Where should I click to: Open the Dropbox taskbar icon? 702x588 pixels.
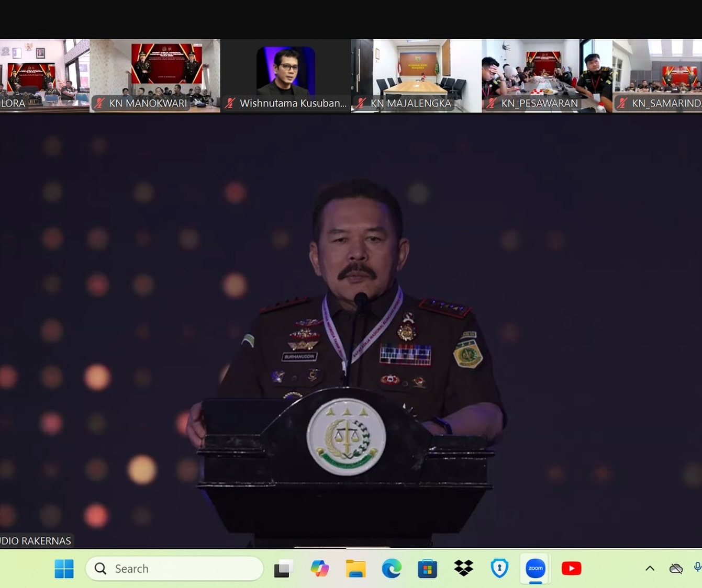point(463,568)
